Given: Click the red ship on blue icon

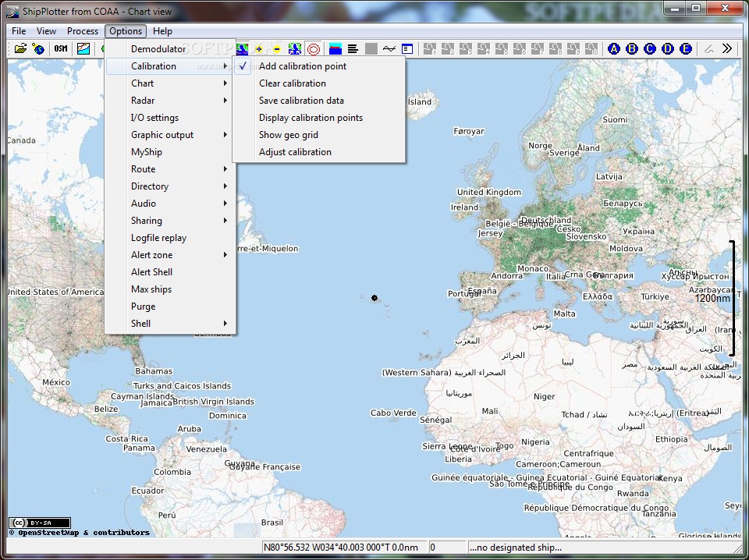Looking at the screenshot, I should coord(335,48).
